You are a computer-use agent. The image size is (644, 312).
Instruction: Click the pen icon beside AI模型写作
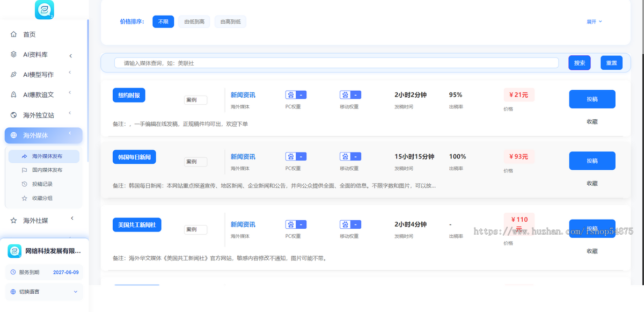(x=13, y=75)
